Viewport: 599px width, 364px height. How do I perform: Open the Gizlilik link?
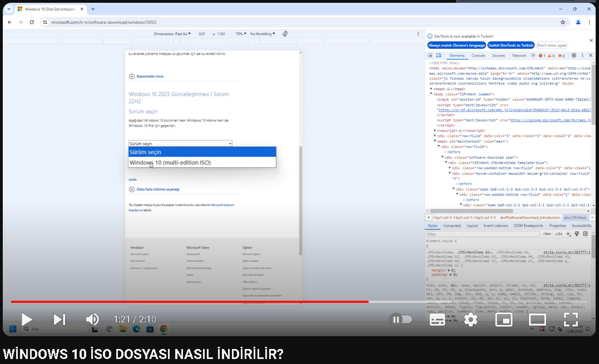(132, 179)
